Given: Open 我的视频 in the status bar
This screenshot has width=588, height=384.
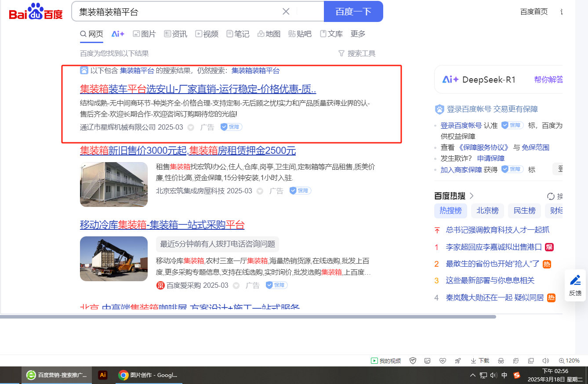Looking at the screenshot, I should coord(386,361).
